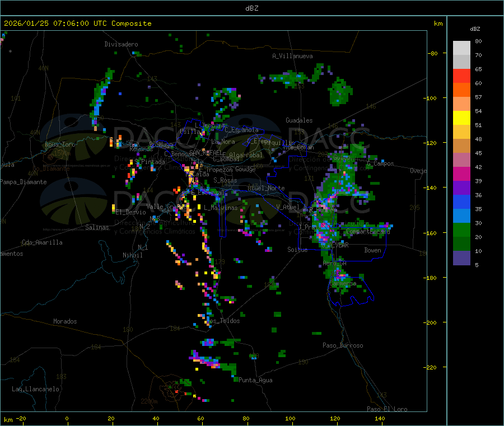Click the 'Punta_Agua' location label

[255, 380]
